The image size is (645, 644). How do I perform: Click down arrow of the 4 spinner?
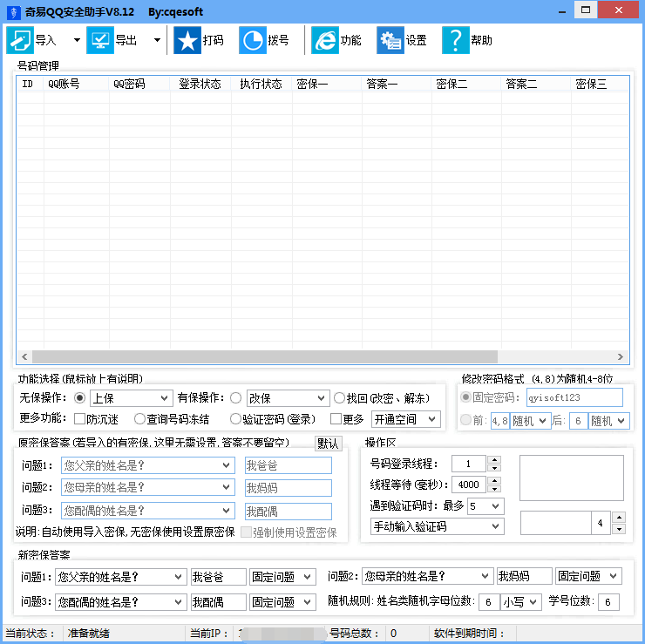pos(619,529)
